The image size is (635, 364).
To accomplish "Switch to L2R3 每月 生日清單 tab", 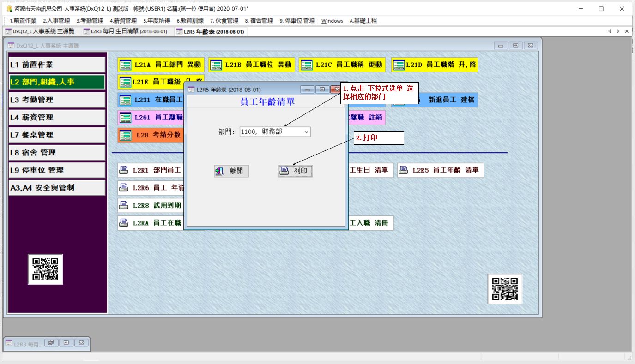I will coord(126,31).
